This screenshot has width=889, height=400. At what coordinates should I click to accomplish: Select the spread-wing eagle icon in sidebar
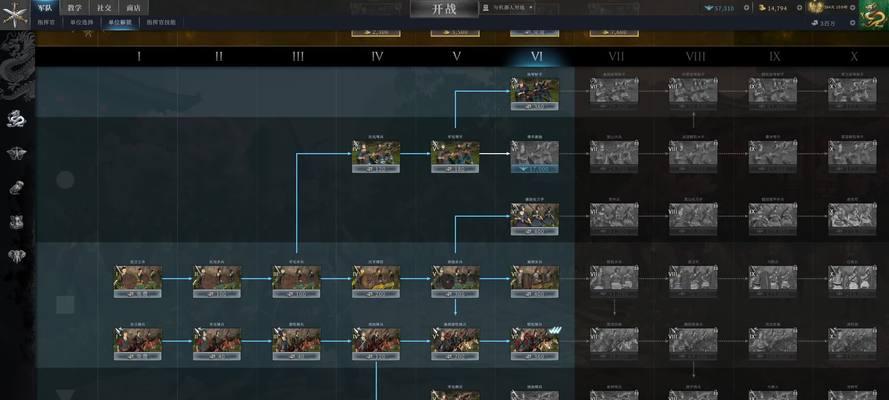pyautogui.click(x=17, y=153)
